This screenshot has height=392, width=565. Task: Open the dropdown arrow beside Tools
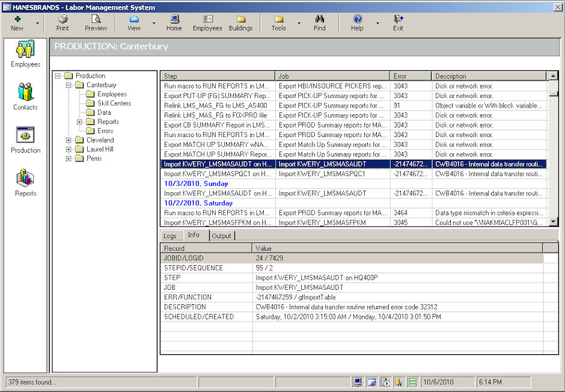click(x=299, y=23)
